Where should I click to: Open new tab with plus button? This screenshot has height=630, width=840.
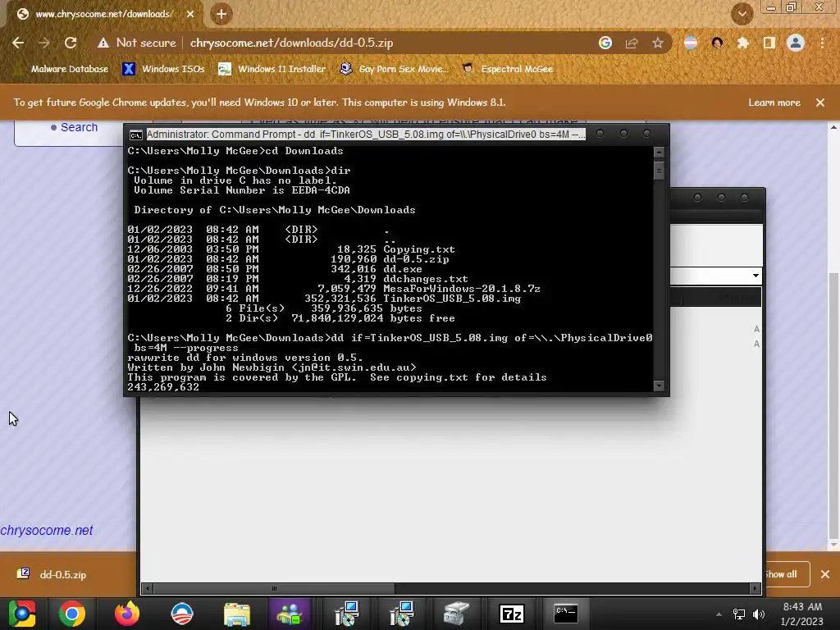click(221, 15)
